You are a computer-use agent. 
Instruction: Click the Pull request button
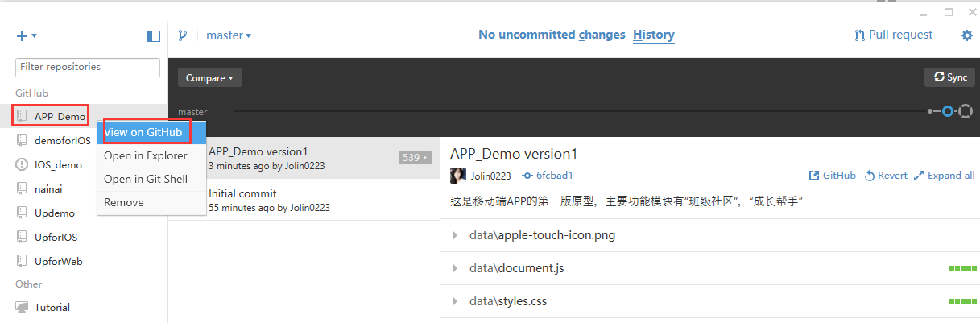(x=894, y=35)
